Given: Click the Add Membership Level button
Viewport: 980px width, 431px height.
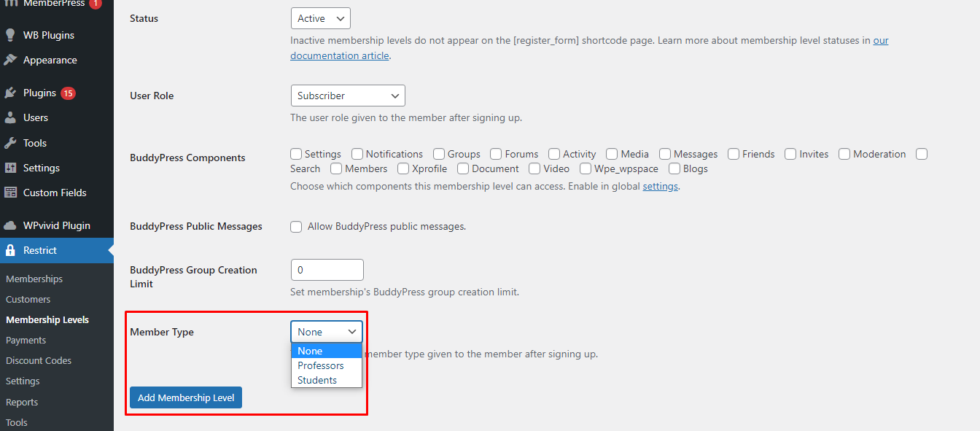Looking at the screenshot, I should 185,397.
